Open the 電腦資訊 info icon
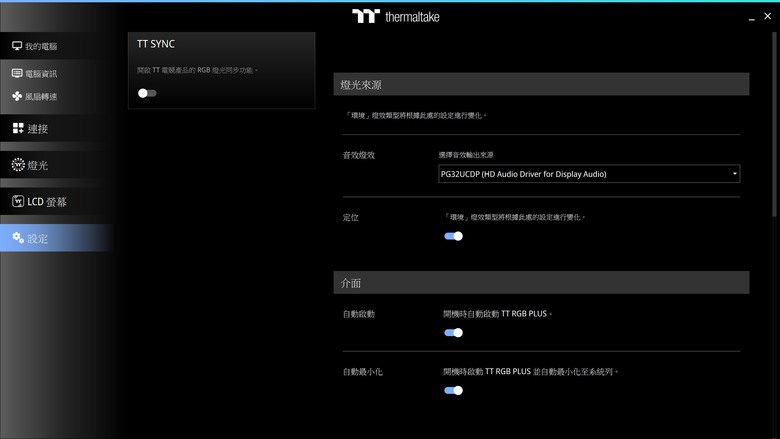This screenshot has height=439, width=780. tap(17, 73)
